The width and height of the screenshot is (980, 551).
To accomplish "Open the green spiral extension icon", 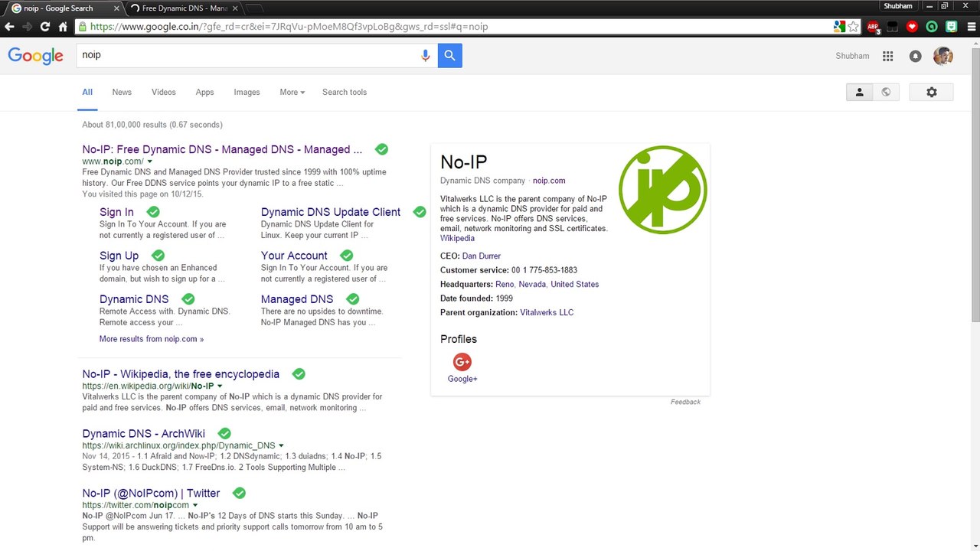I will [x=932, y=26].
